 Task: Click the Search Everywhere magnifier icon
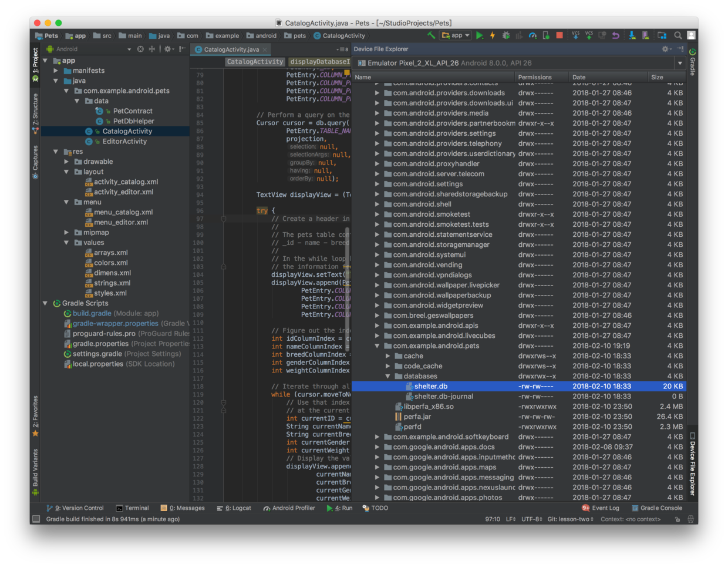[678, 35]
